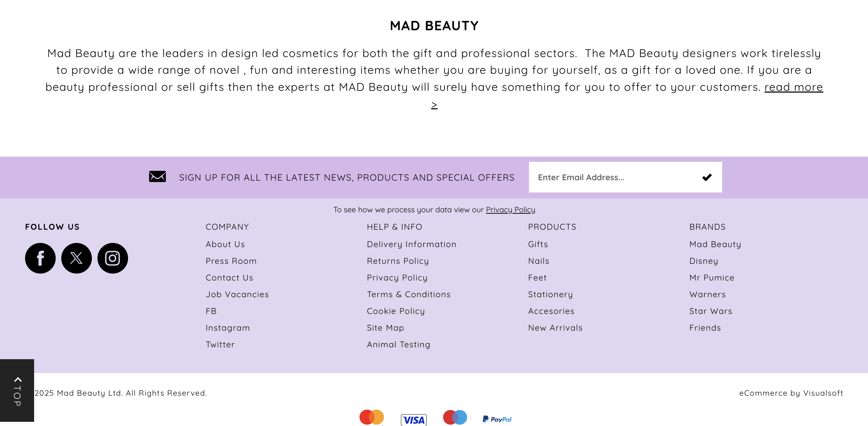Viewport: 868px width, 426px height.
Task: View Job Vacancies
Action: tap(237, 294)
